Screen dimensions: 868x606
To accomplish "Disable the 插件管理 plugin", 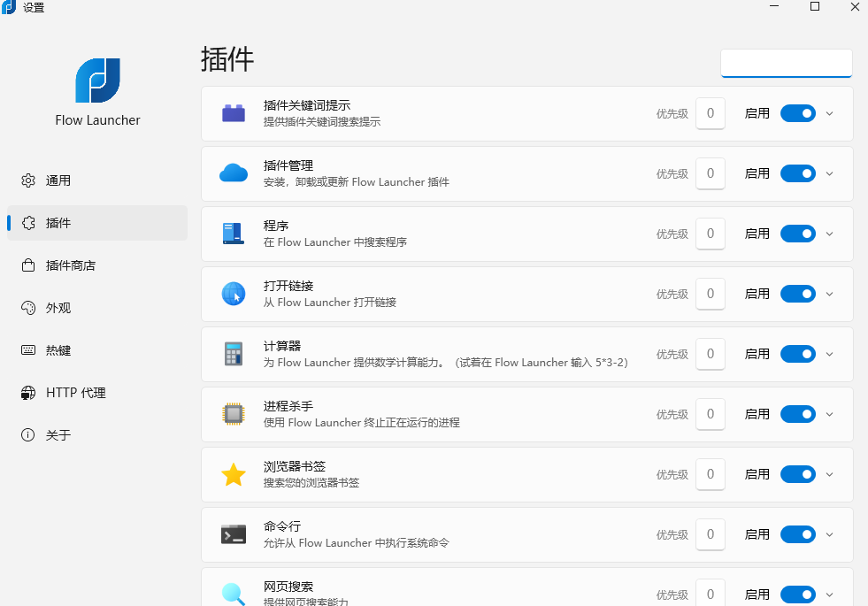I will point(798,173).
